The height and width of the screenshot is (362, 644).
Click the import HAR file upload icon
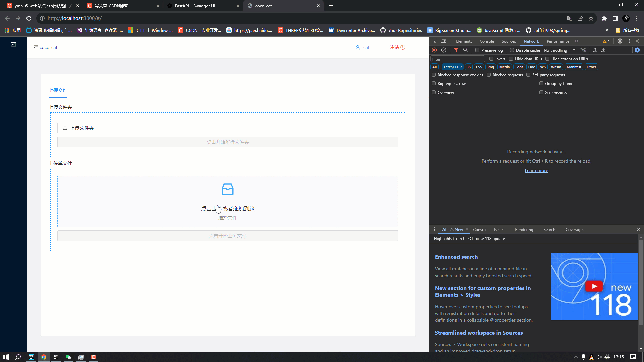coord(595,50)
